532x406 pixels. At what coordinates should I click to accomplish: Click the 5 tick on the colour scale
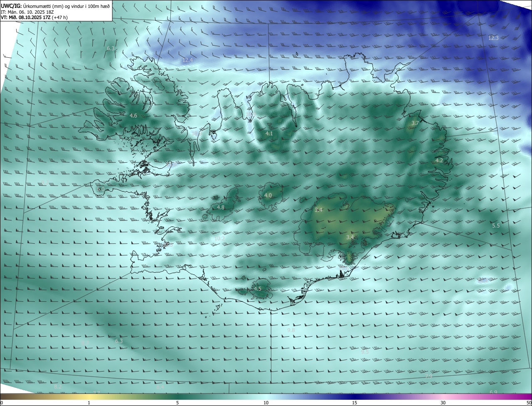click(x=177, y=403)
